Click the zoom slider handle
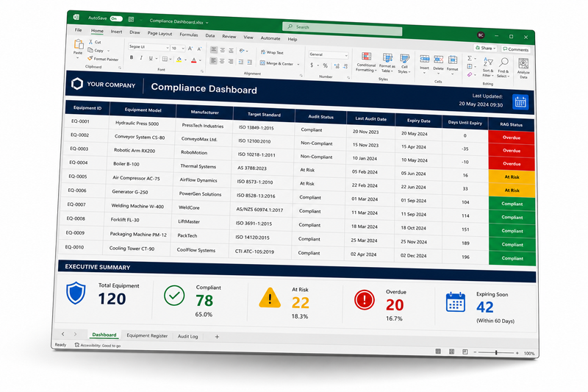This screenshot has width=588, height=392. (x=496, y=352)
